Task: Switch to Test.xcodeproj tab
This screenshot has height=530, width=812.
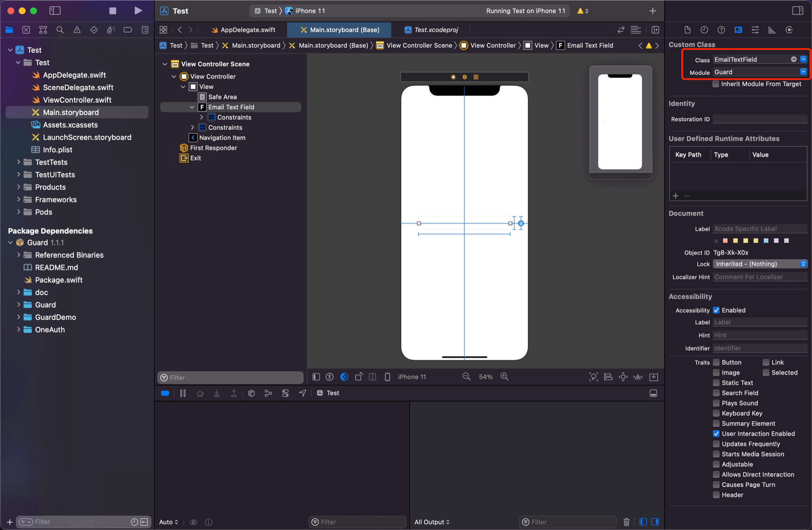Action: (436, 30)
